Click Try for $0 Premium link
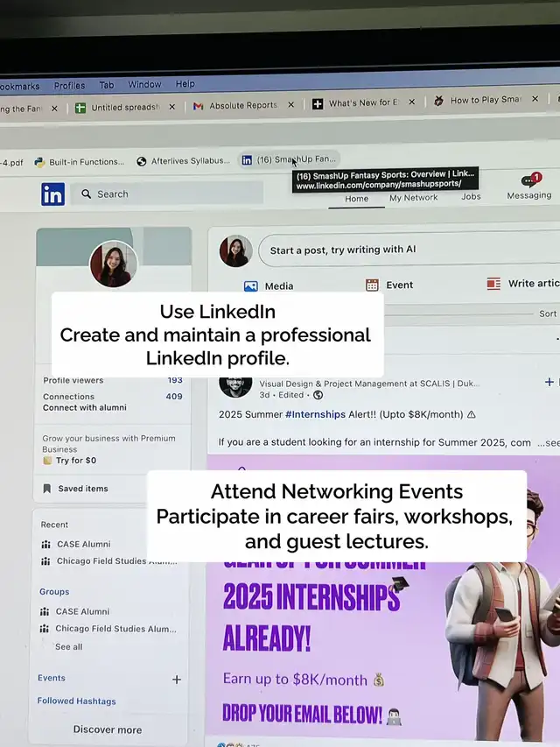The image size is (560, 747). point(76,461)
